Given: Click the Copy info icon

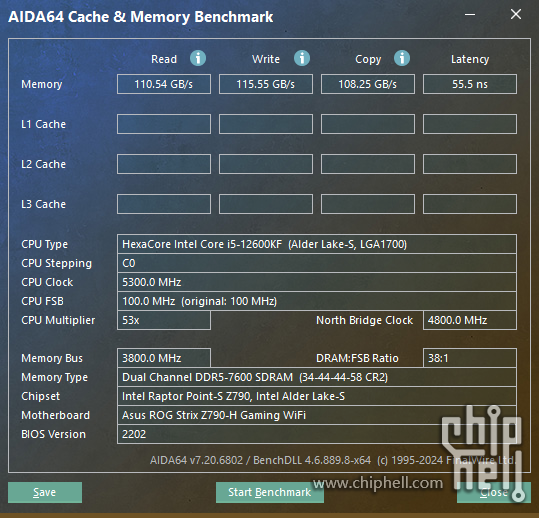Looking at the screenshot, I should (402, 58).
